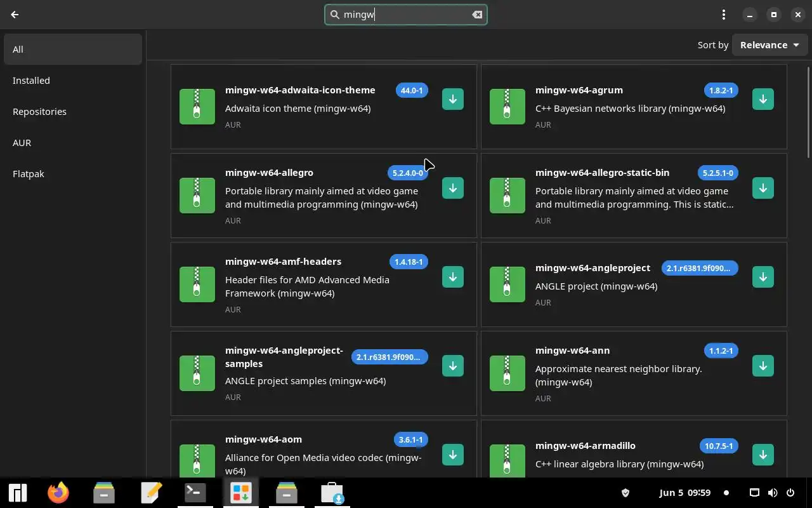Open the Manjaro start menu
Viewport: 812px width, 508px height.
pyautogui.click(x=18, y=493)
